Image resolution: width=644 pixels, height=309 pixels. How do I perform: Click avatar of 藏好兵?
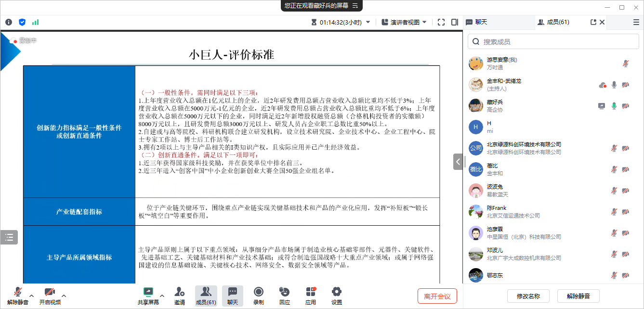pos(476,106)
